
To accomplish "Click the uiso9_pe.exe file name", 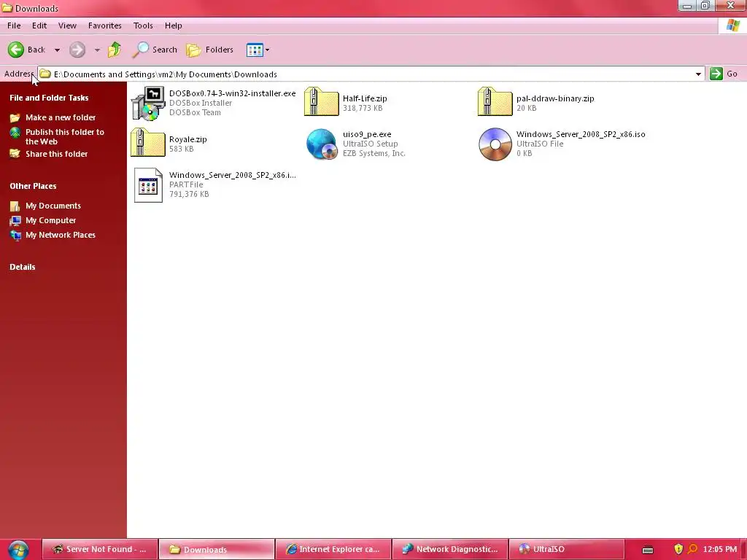I will [x=367, y=134].
